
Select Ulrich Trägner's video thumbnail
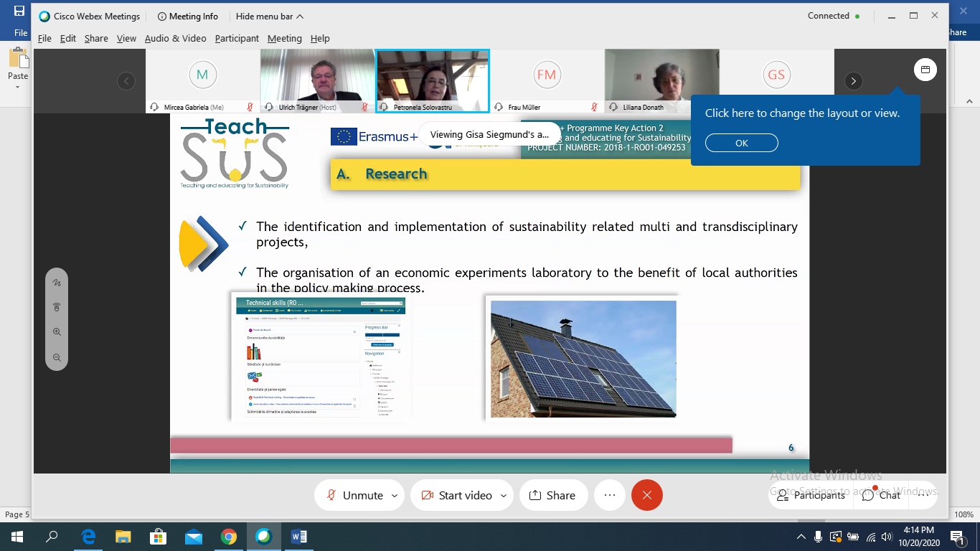(317, 81)
